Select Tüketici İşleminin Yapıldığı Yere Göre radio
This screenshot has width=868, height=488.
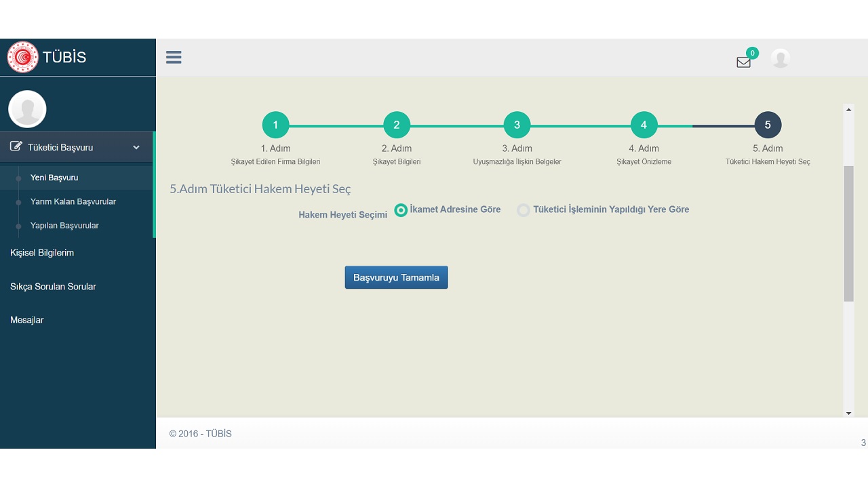point(524,210)
